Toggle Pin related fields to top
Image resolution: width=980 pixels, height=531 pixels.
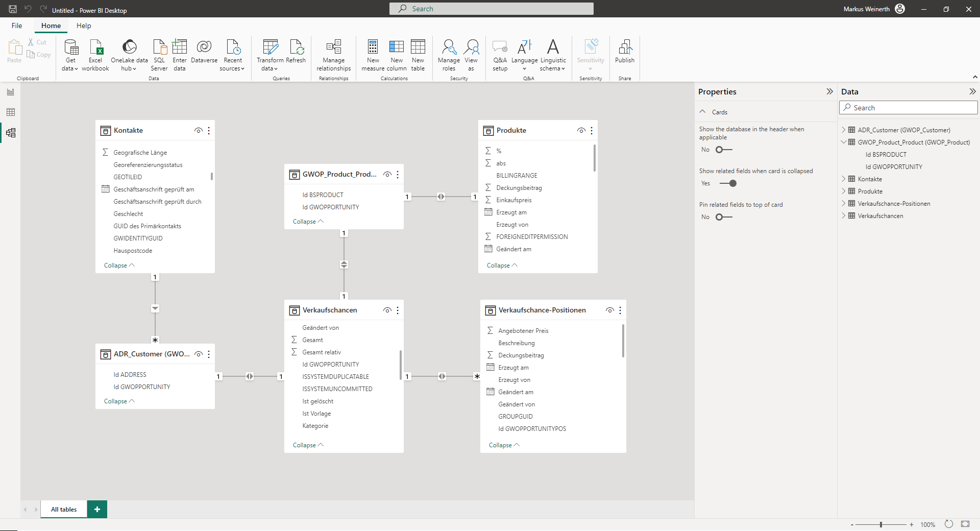coord(724,217)
